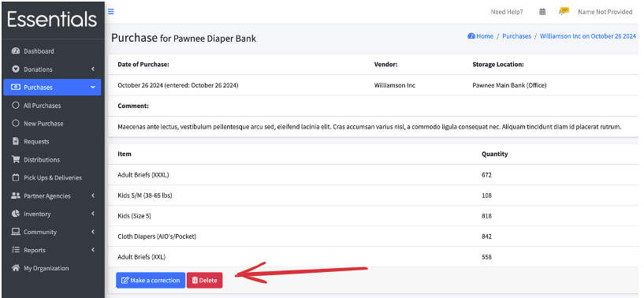Expand the Reports chevron

[x=93, y=250]
